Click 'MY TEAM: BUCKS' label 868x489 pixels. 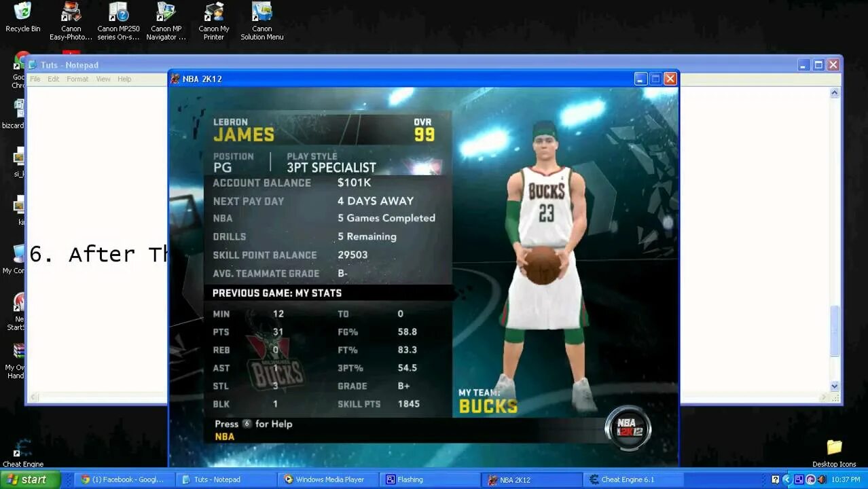(488, 401)
